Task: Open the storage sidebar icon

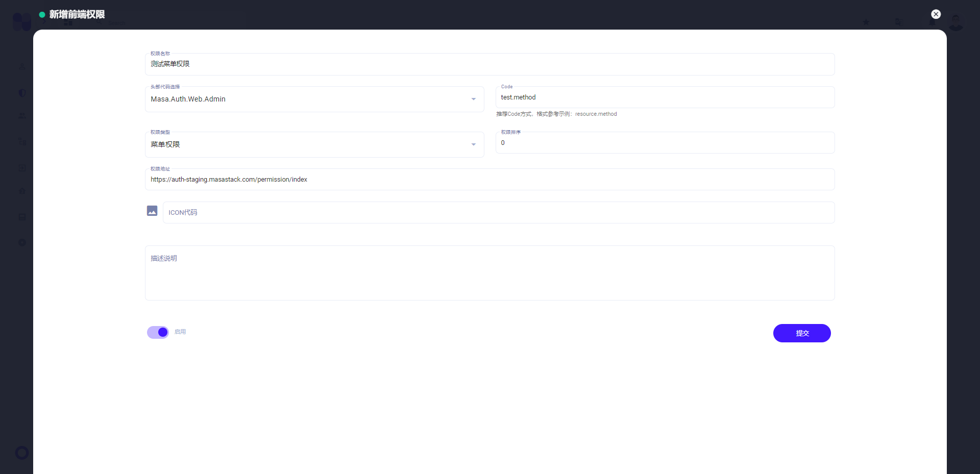Action: [22, 217]
